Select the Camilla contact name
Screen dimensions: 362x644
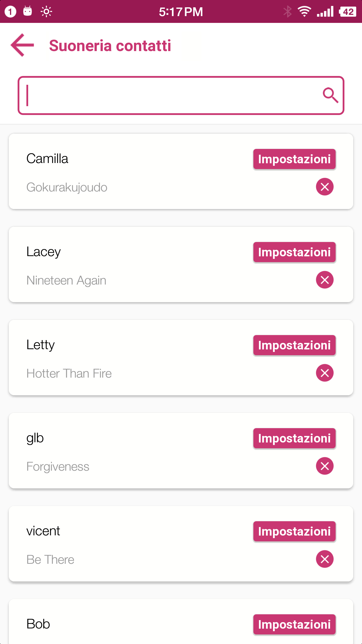coord(47,159)
